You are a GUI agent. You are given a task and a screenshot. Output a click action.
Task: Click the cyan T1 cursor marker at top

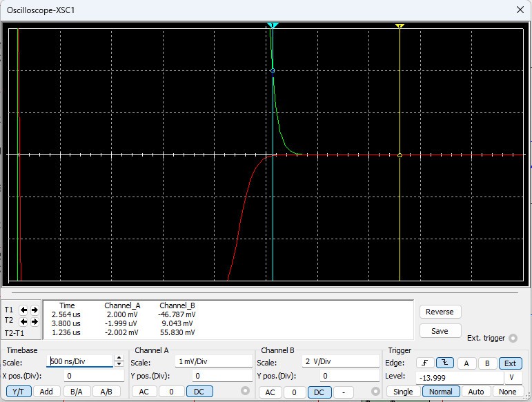(273, 26)
